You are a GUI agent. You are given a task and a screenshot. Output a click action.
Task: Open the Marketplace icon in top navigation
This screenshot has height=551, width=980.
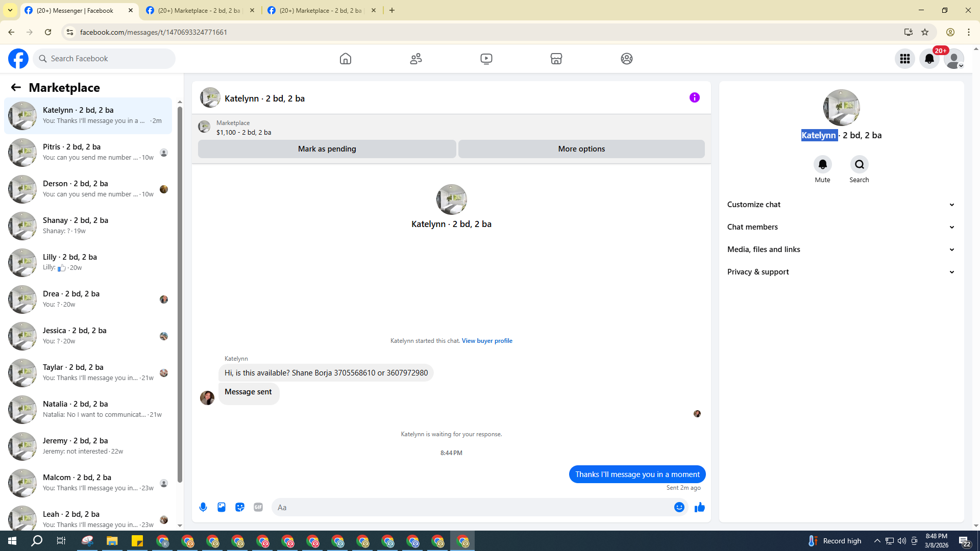pyautogui.click(x=556, y=59)
